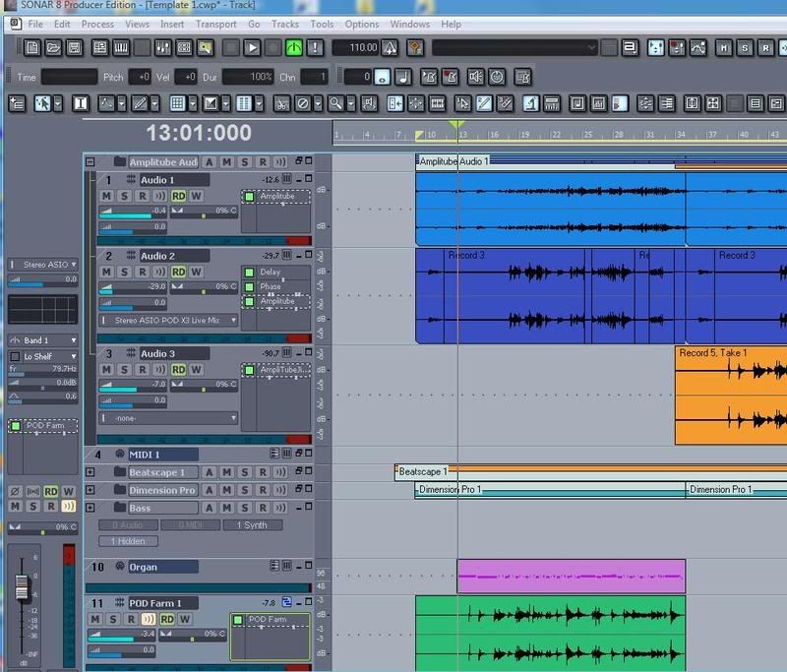Select the scissors split tool
The width and height of the screenshot is (787, 672).
coord(282,103)
